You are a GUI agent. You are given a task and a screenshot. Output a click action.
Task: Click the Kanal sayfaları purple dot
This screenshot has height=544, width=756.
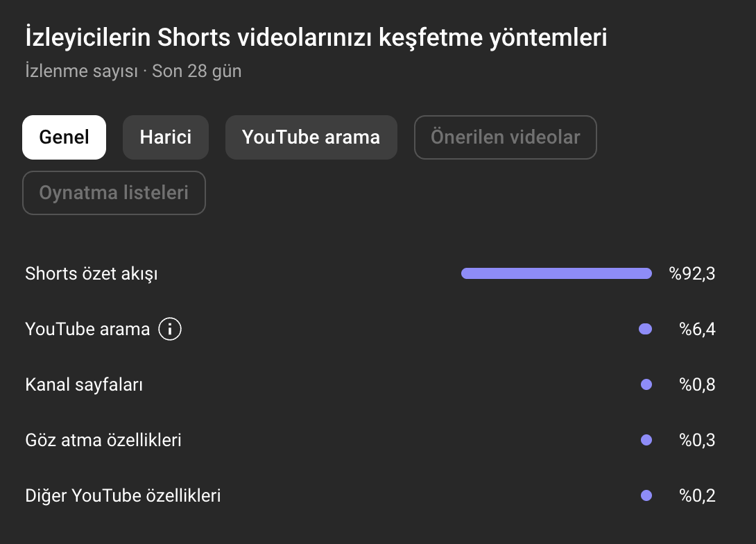pyautogui.click(x=646, y=384)
